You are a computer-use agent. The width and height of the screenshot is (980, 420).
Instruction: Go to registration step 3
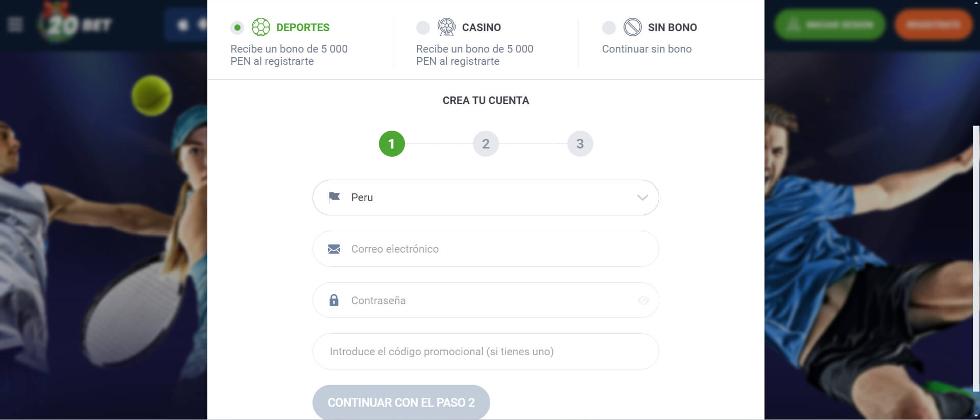[x=580, y=144]
